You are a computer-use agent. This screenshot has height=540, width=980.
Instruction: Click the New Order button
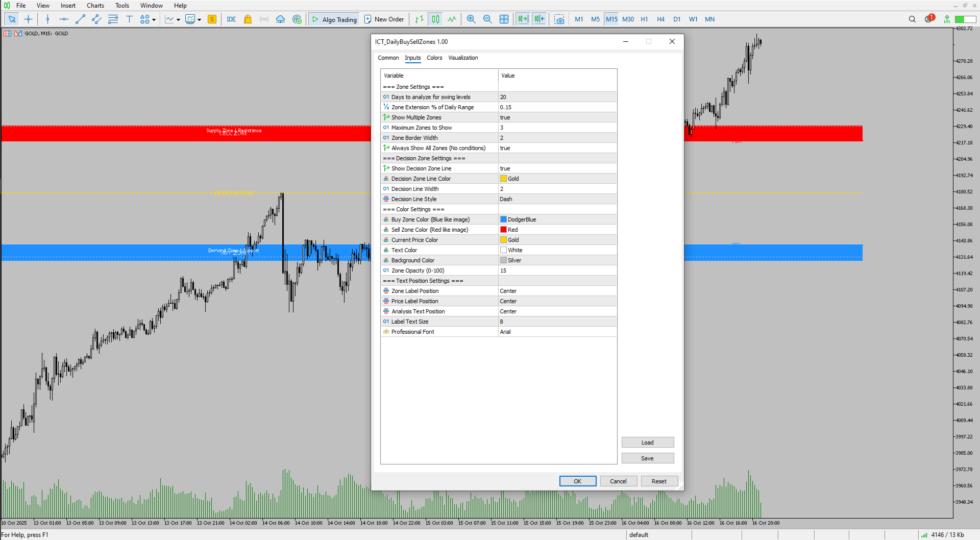coord(384,19)
